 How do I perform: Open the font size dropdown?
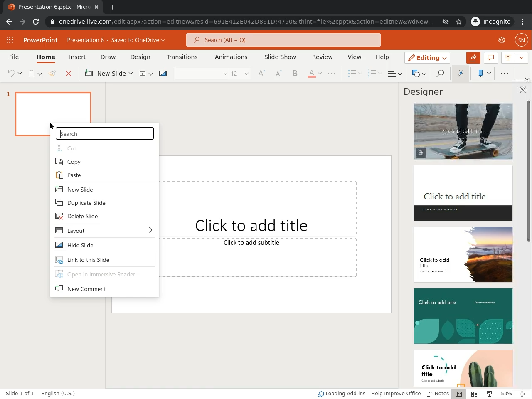coord(246,74)
